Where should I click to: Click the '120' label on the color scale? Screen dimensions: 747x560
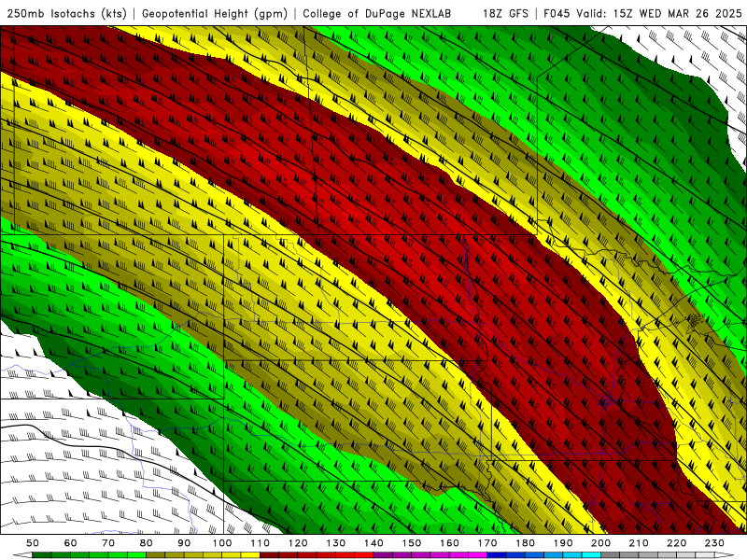[298, 543]
